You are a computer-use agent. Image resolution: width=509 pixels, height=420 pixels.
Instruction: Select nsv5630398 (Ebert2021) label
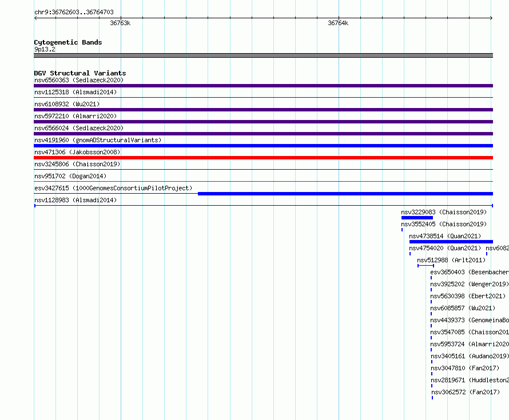click(x=468, y=296)
